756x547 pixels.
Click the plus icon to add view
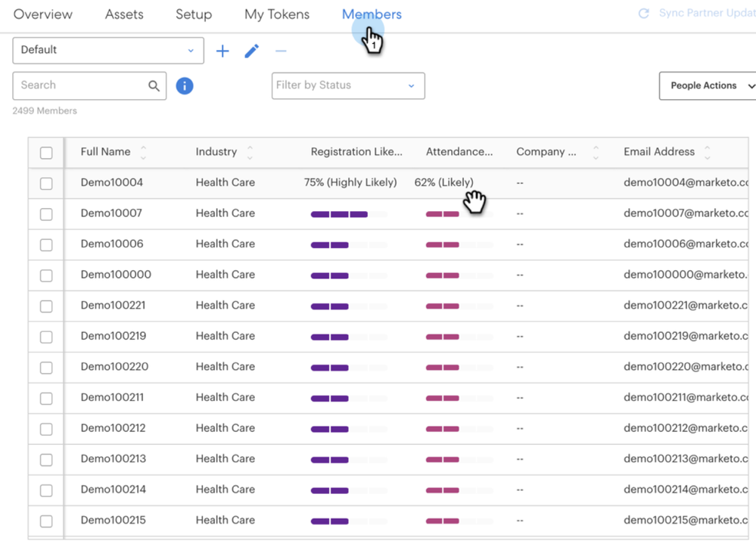(222, 51)
